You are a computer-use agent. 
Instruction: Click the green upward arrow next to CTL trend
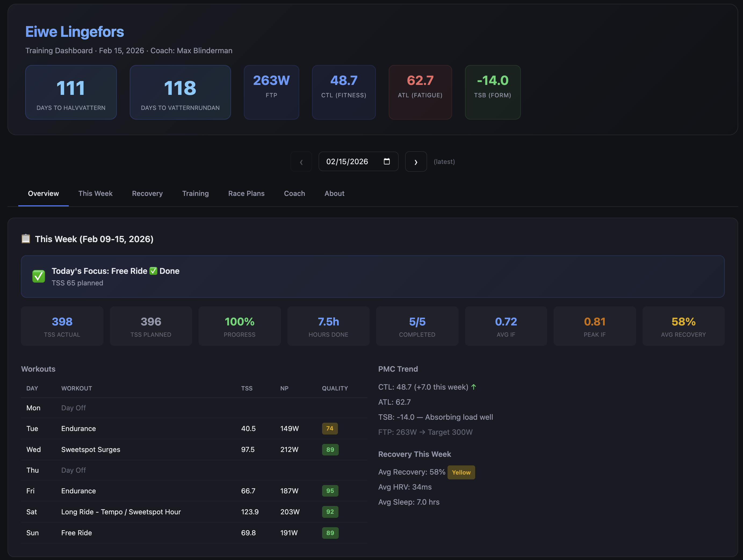click(474, 387)
